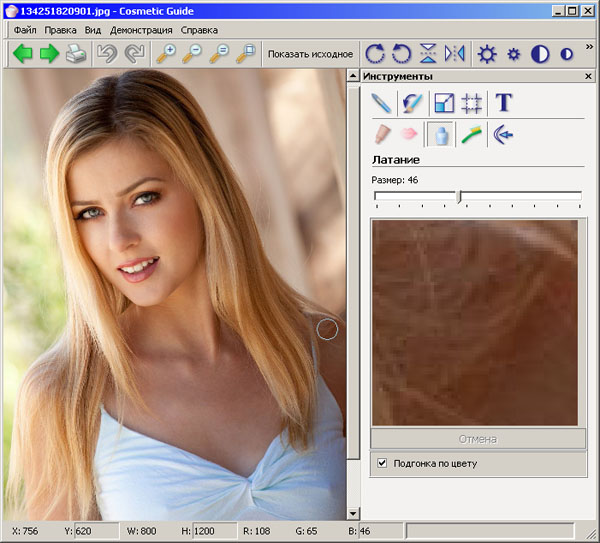The height and width of the screenshot is (543, 600).
Task: Open the Файл menu
Action: [x=25, y=30]
